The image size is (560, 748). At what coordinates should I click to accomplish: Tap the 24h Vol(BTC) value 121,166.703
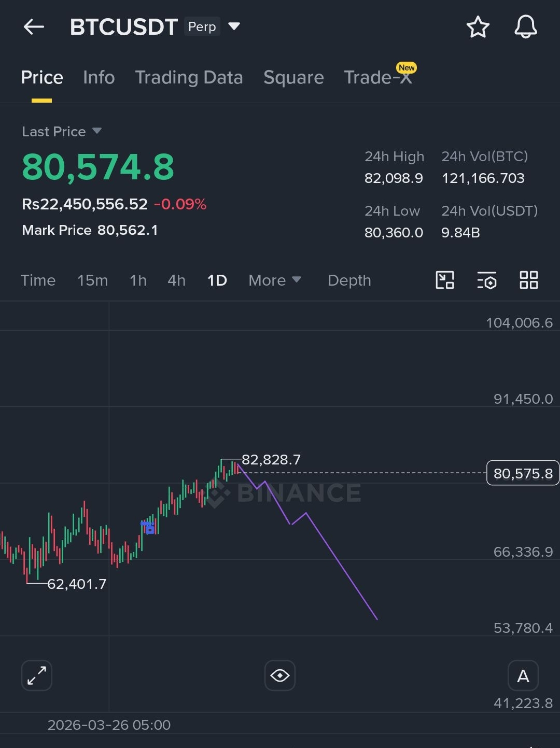tap(483, 178)
